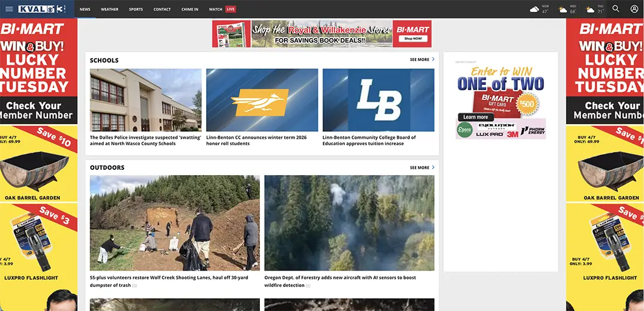
Task: Open the user account profile icon
Action: pyautogui.click(x=635, y=9)
